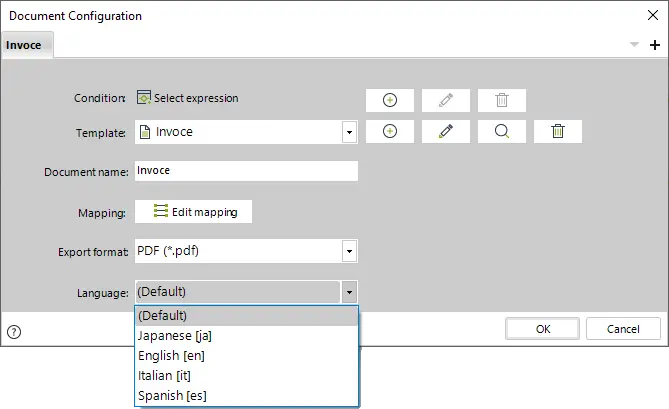669x409 pixels.
Task: Click the Language label
Action: 103,293
